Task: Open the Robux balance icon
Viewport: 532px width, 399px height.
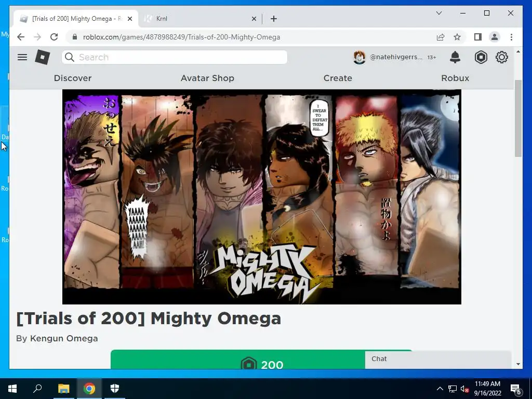Action: pyautogui.click(x=481, y=57)
